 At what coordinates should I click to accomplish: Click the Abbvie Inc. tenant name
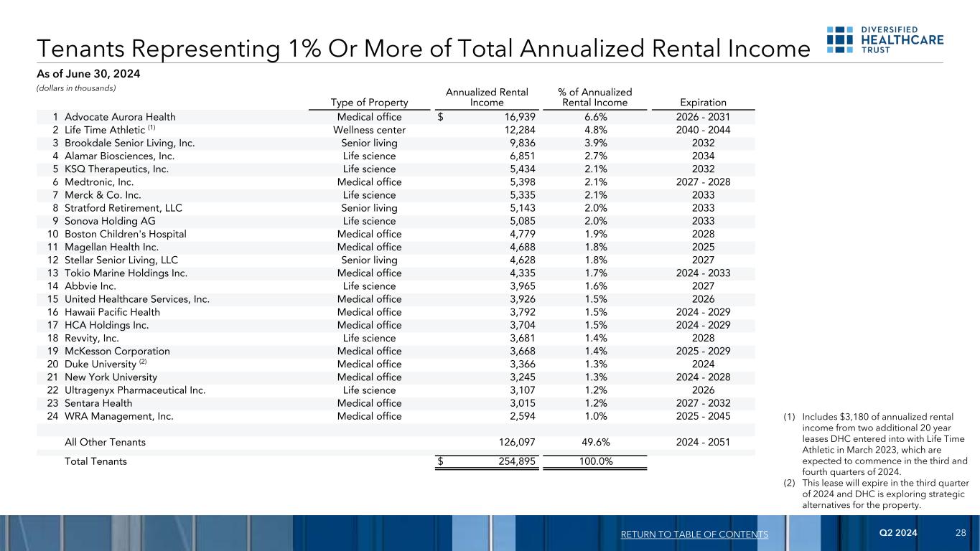(x=90, y=286)
